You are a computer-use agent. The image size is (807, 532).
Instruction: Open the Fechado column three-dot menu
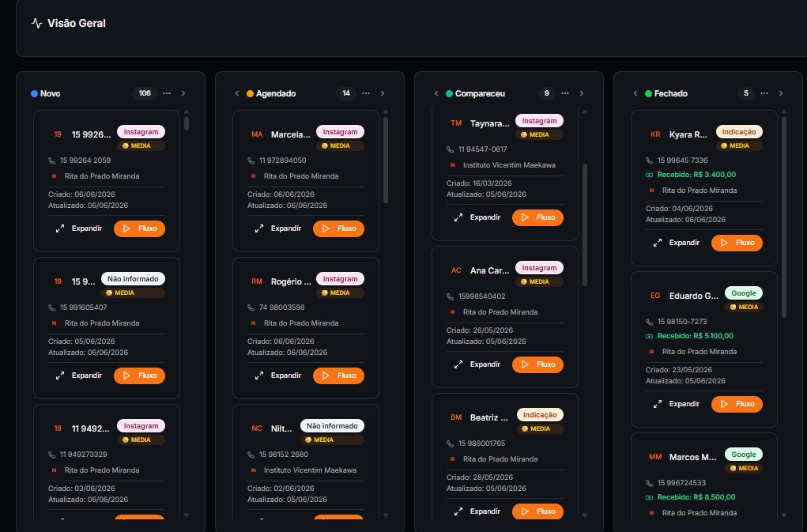pos(764,93)
